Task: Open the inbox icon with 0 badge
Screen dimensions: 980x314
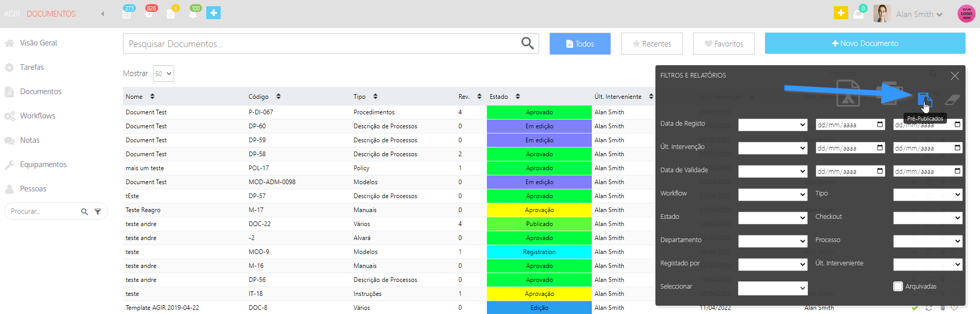Action: click(859, 14)
